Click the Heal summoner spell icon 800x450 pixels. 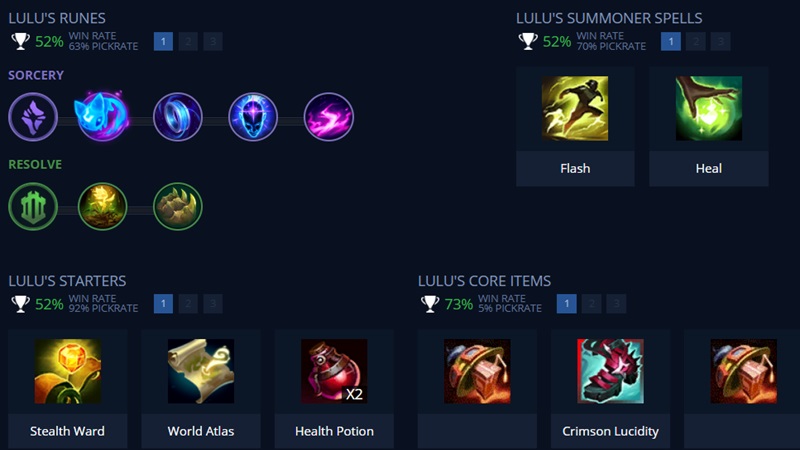coord(709,108)
